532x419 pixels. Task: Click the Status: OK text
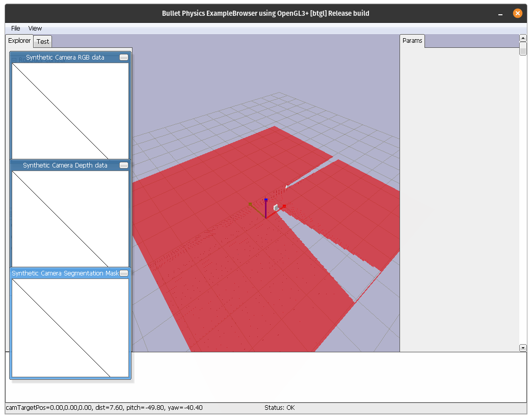(x=280, y=407)
